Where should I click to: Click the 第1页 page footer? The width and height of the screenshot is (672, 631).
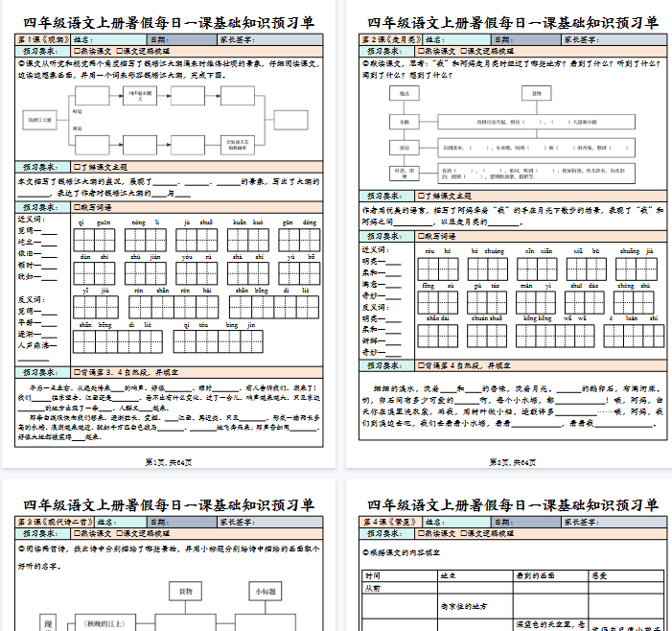click(168, 461)
